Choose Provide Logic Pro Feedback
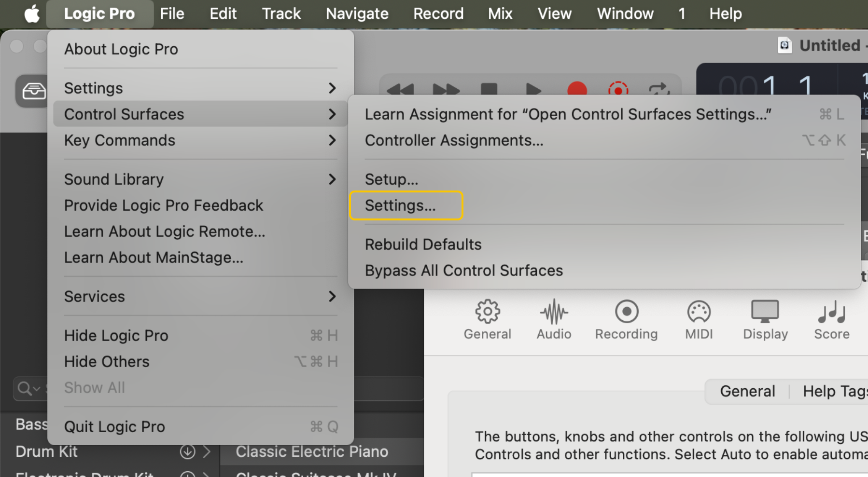The width and height of the screenshot is (868, 477). (x=200, y=205)
